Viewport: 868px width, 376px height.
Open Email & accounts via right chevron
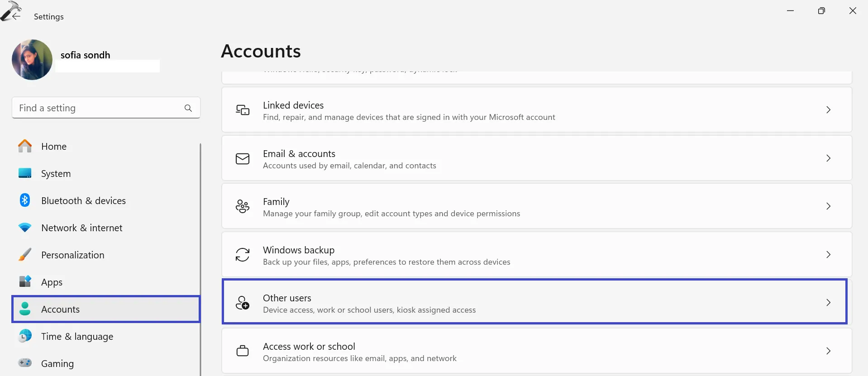tap(828, 158)
